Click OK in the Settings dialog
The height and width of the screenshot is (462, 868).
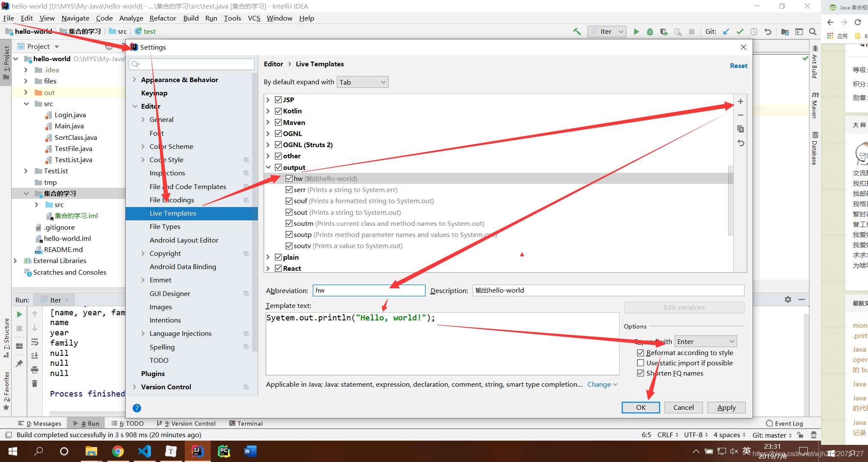click(x=641, y=407)
